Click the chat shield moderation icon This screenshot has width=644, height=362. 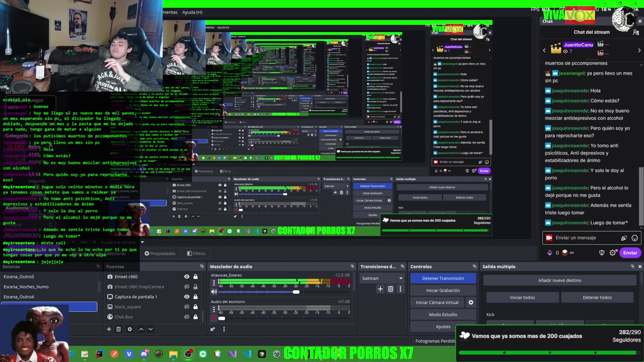(x=602, y=253)
